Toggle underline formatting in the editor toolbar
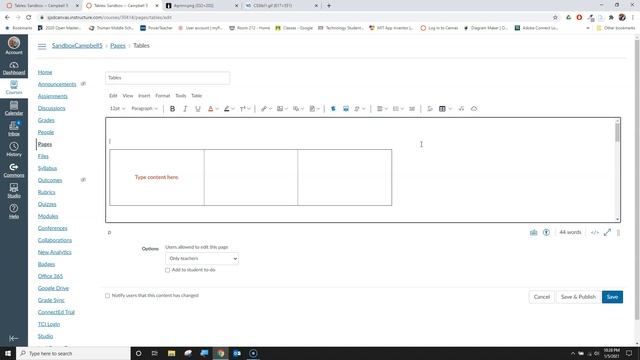Screen dimensions: 640x360 tap(198, 109)
